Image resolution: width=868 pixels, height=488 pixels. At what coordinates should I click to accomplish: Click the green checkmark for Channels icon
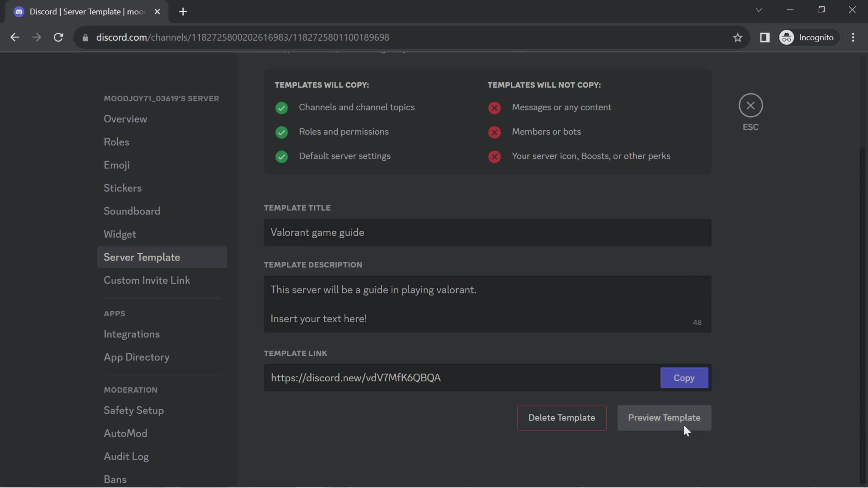pyautogui.click(x=281, y=108)
